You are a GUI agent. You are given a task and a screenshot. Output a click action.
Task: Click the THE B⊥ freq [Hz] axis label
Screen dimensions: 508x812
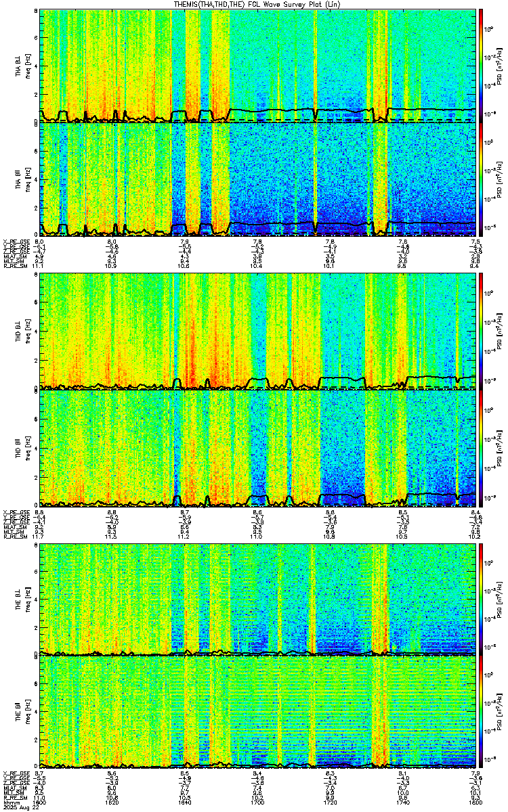click(x=28, y=598)
